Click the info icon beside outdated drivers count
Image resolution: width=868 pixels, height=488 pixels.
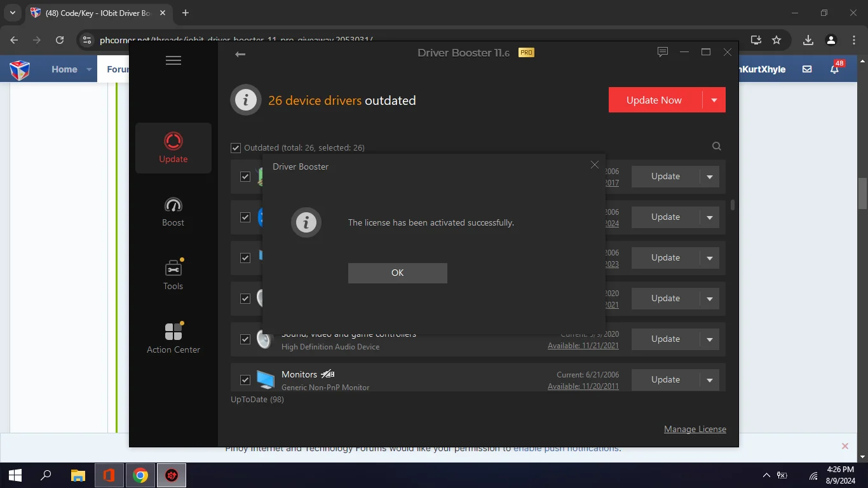(246, 100)
